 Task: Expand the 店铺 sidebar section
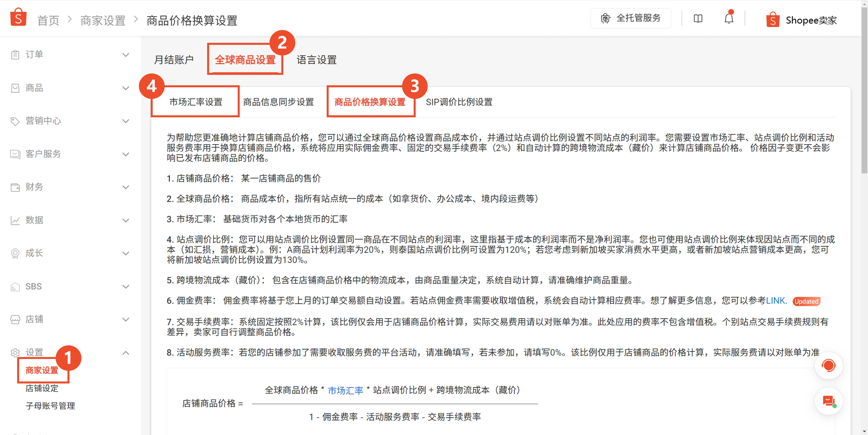click(126, 319)
